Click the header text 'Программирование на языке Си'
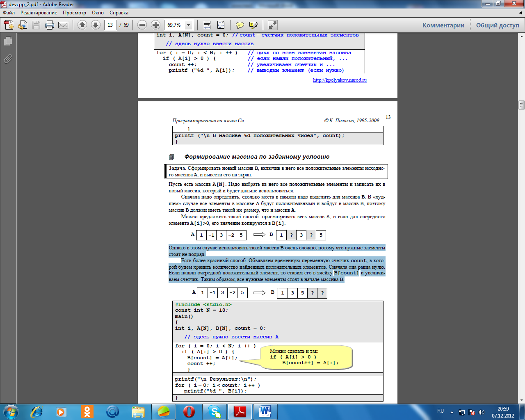This screenshot has width=525, height=420. (x=208, y=121)
